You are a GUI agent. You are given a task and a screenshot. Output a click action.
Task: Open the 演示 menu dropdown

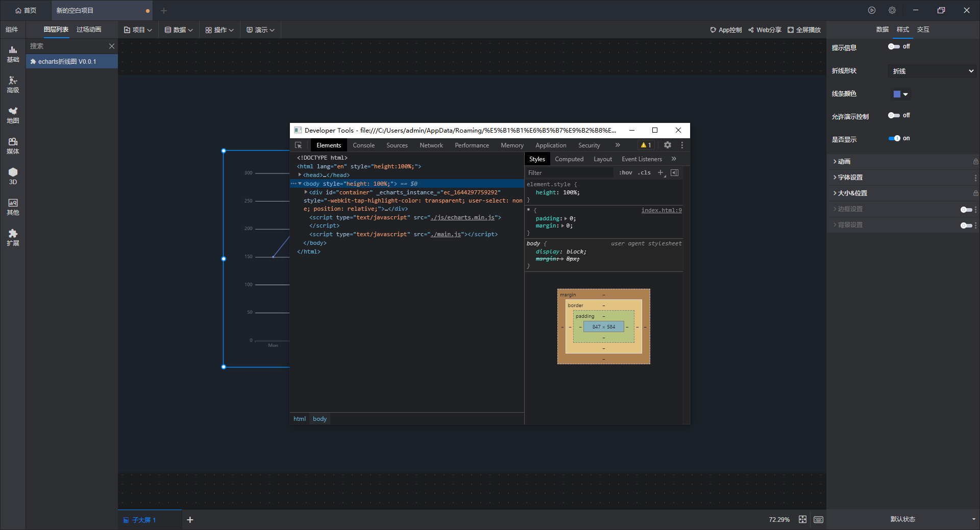260,30
